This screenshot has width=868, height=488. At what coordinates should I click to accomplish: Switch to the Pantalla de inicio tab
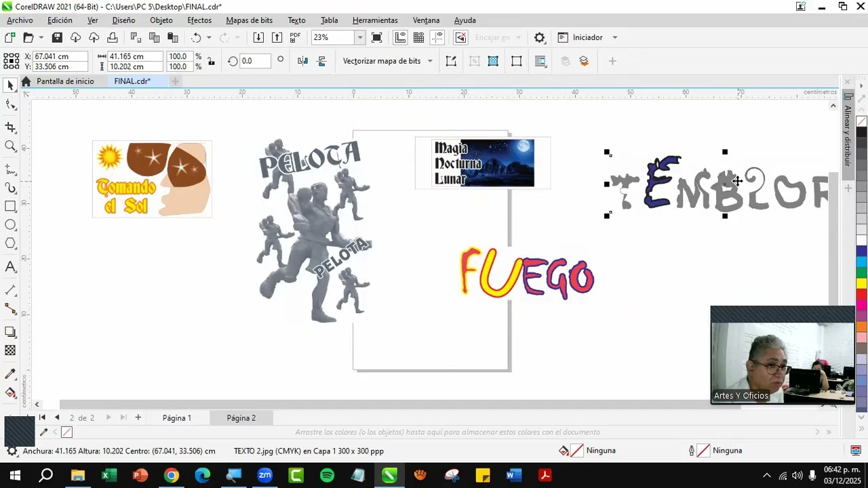click(65, 81)
